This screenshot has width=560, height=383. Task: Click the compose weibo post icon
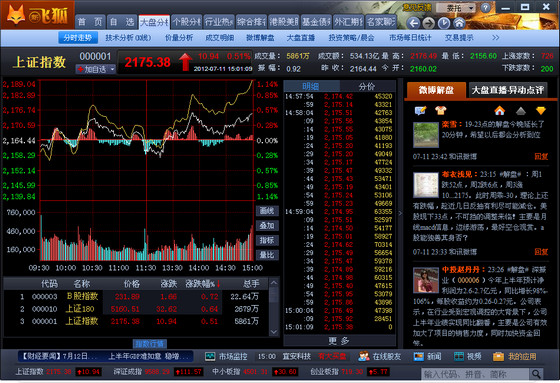click(x=420, y=110)
